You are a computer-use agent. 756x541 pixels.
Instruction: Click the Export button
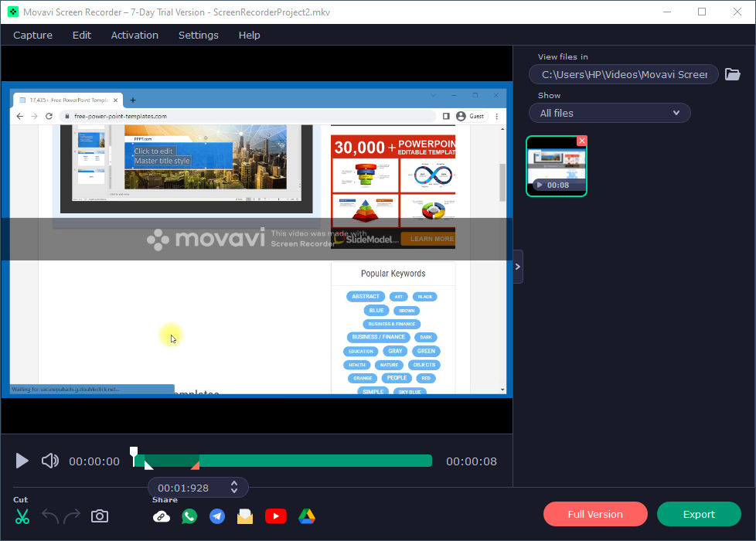699,514
